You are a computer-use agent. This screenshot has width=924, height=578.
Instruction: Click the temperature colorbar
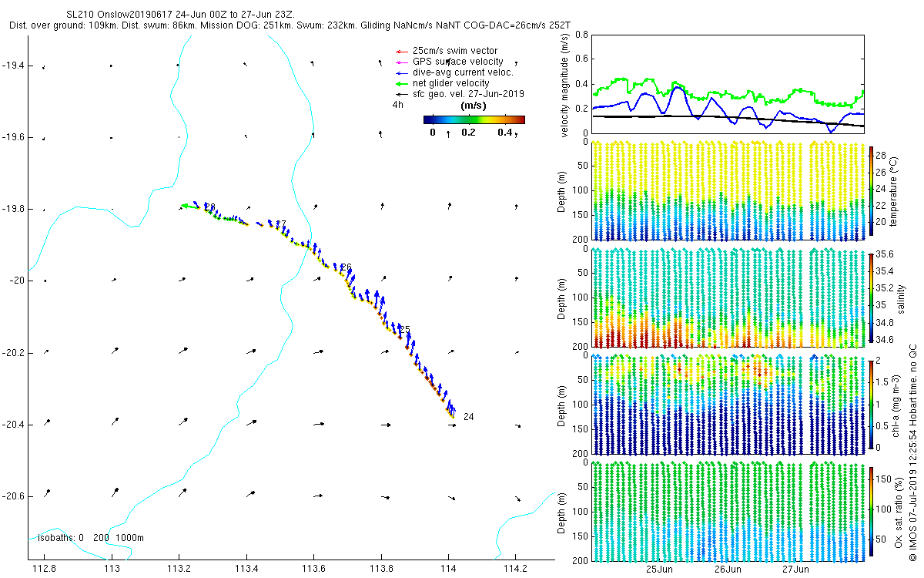[872, 192]
